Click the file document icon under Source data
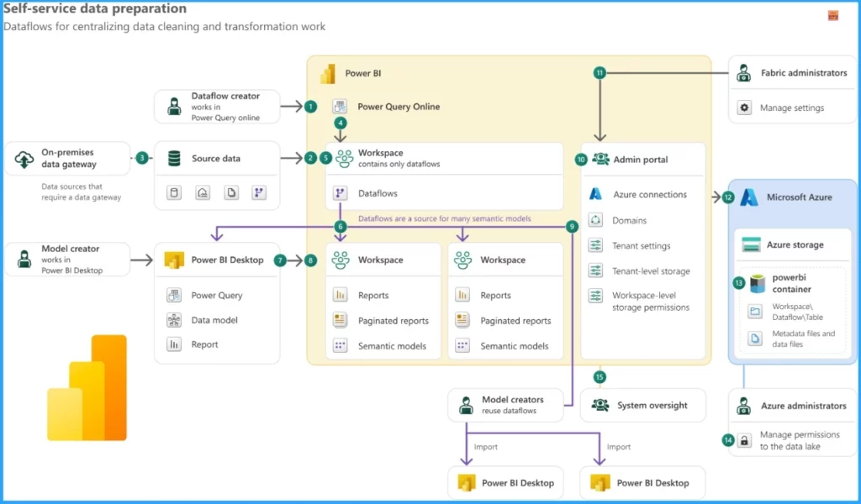861x504 pixels. [231, 192]
